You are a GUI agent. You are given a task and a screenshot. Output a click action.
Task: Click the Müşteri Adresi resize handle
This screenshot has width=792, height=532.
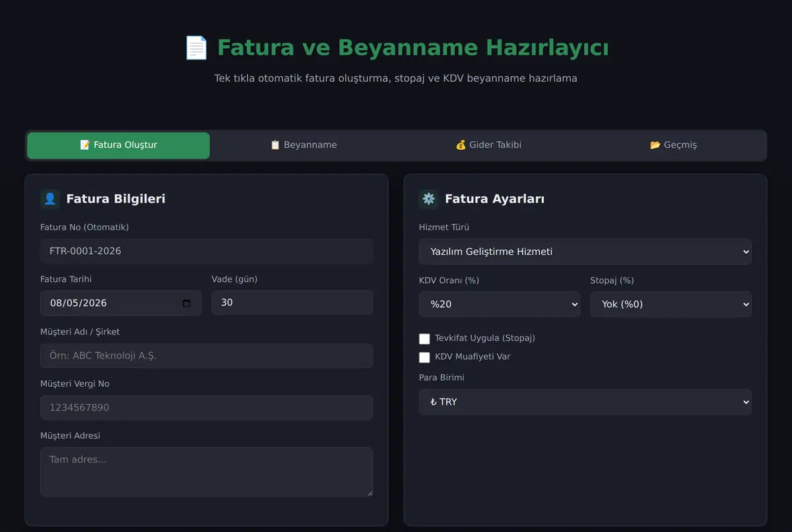(369, 492)
